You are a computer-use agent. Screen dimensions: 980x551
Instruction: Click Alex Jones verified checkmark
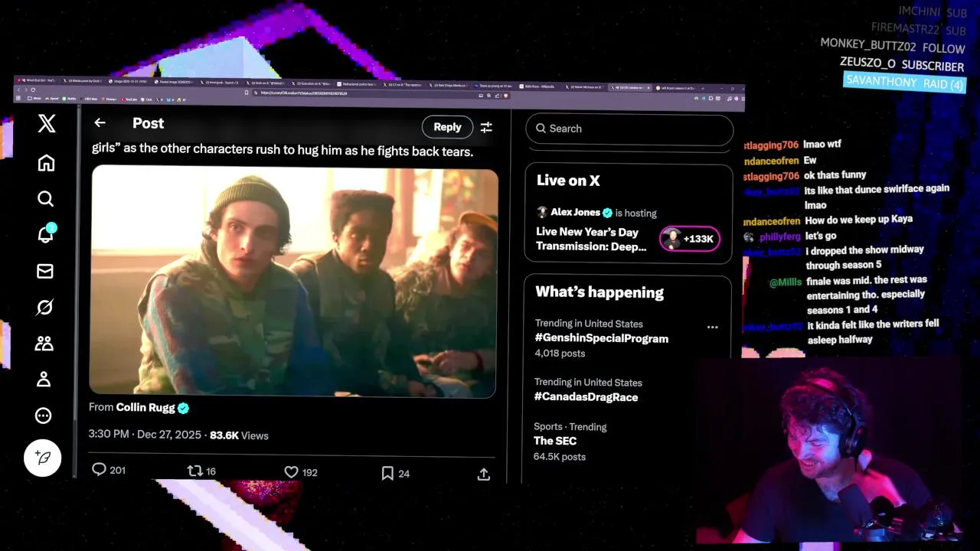click(x=607, y=213)
